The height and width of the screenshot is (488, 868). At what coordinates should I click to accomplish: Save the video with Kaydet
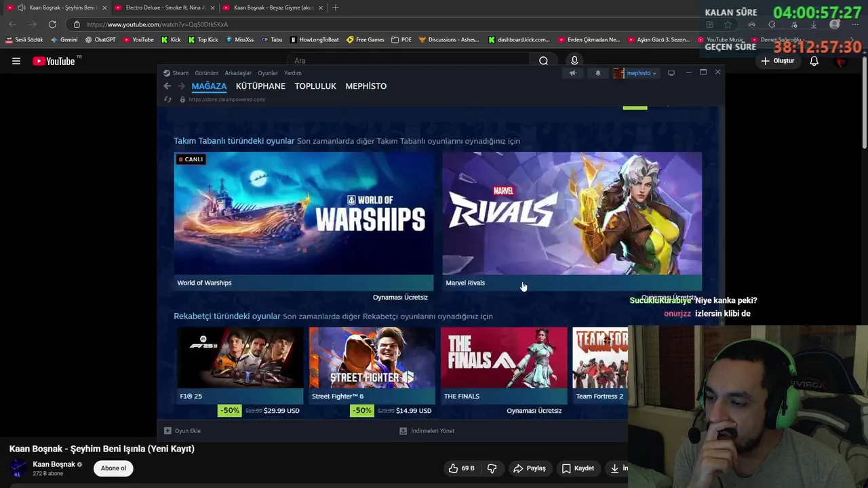point(578,468)
